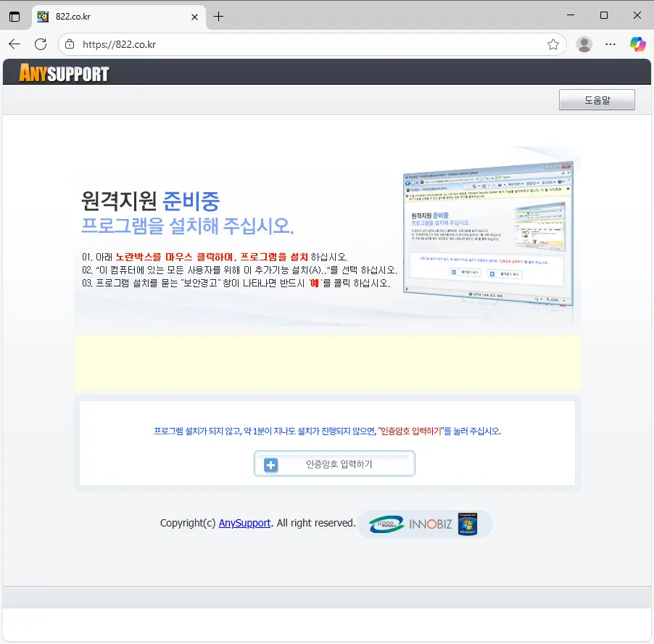The image size is (654, 644).
Task: Open the tab actions menu icon
Action: [15, 16]
